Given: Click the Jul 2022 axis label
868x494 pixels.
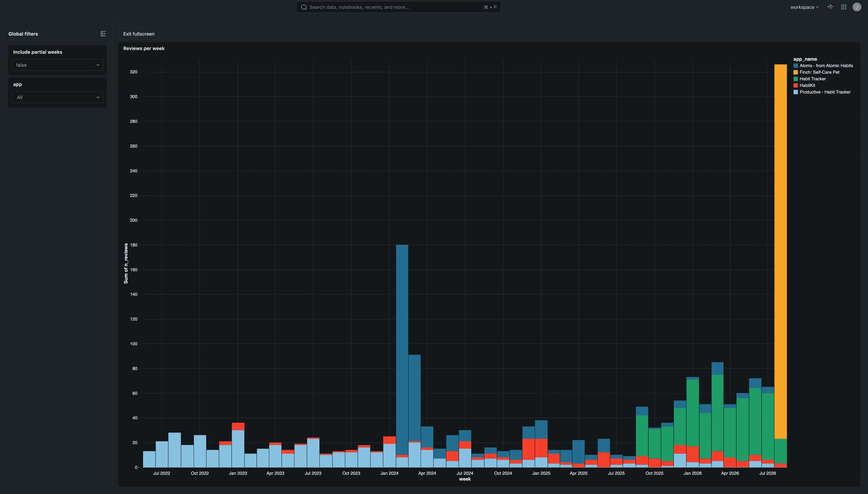Looking at the screenshot, I should coord(161,473).
